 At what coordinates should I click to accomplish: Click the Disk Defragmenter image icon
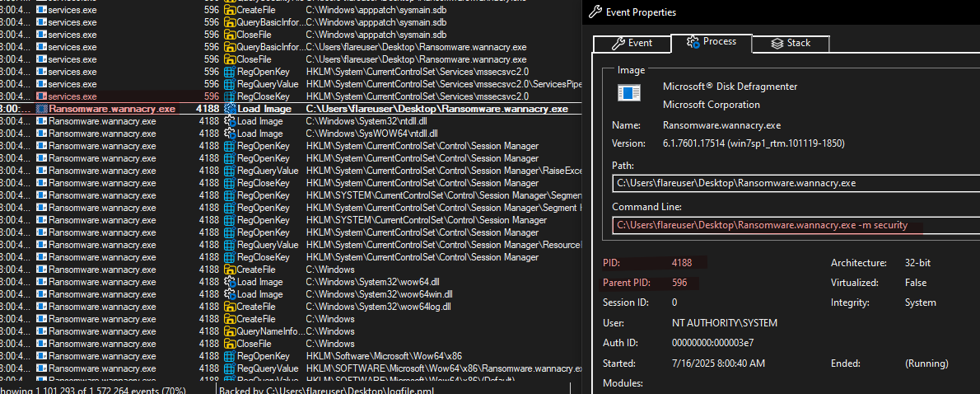[629, 92]
